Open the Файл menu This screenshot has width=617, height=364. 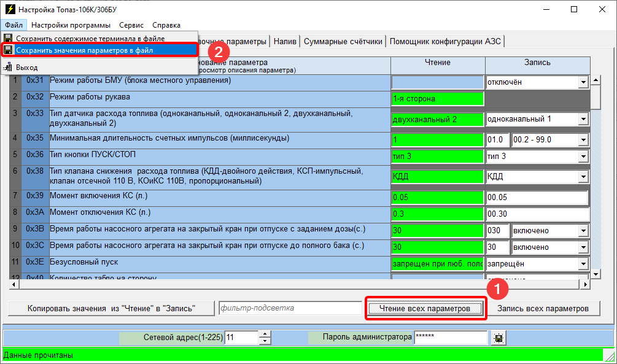pos(14,25)
